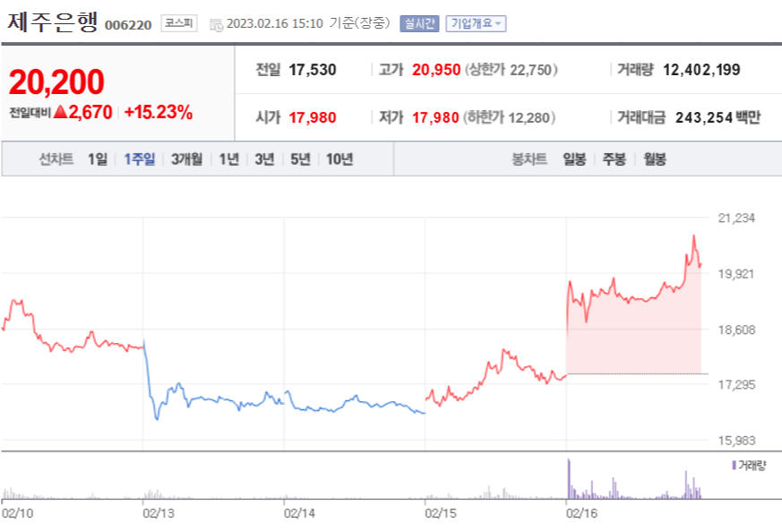Screen dimensions: 782x532
Task: Click the upper limit price 22,750
Action: (531, 70)
